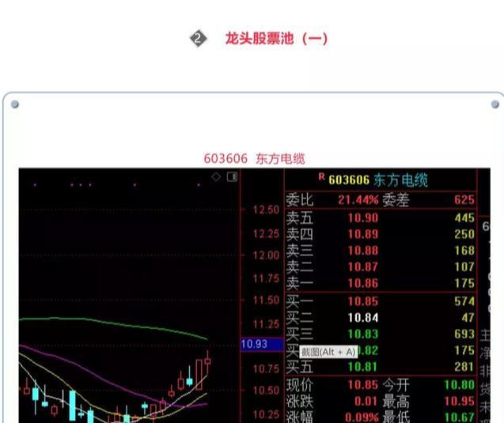This screenshot has width=504, height=423.
Task: Click 卖四 volume 250
Action: click(464, 234)
